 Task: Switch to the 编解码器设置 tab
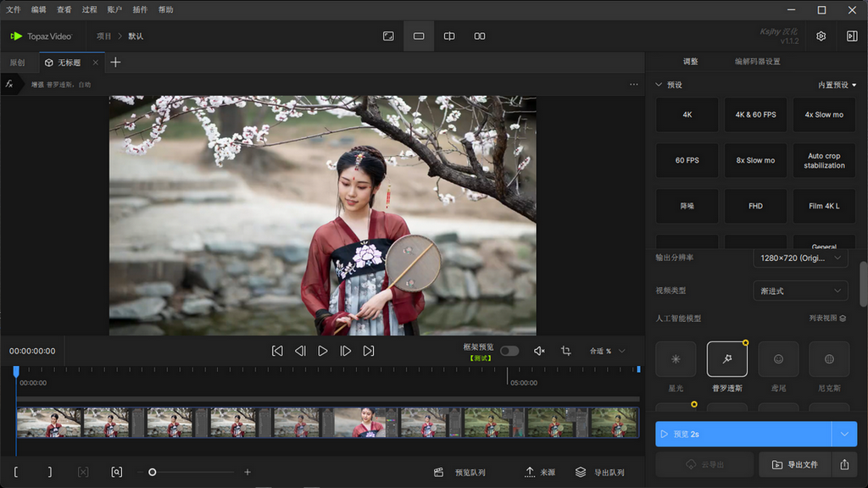click(757, 62)
